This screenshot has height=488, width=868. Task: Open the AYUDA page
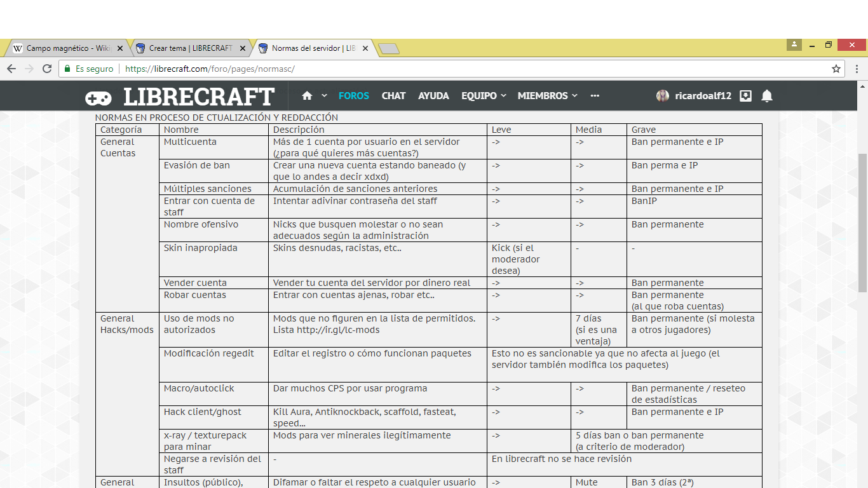433,96
